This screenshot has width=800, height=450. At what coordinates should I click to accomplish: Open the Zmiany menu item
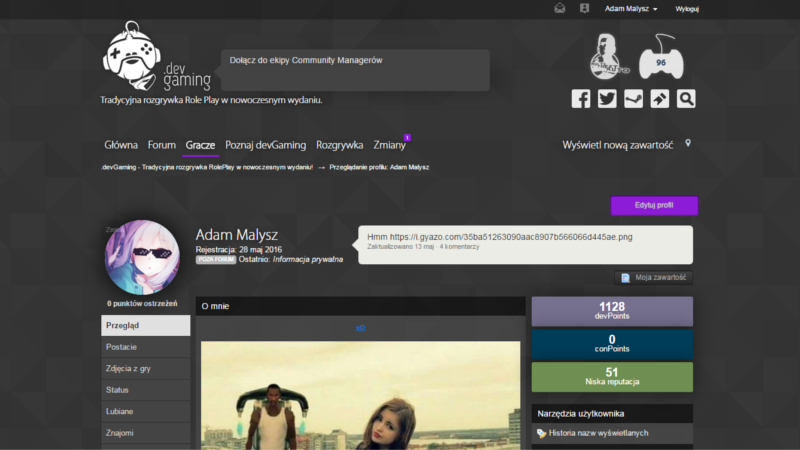[x=389, y=145]
